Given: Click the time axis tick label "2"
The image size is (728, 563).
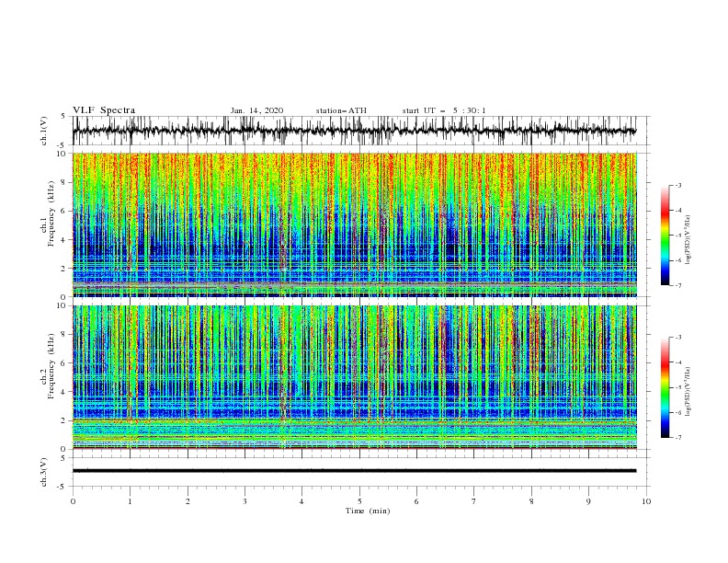Looking at the screenshot, I should click(x=188, y=501).
